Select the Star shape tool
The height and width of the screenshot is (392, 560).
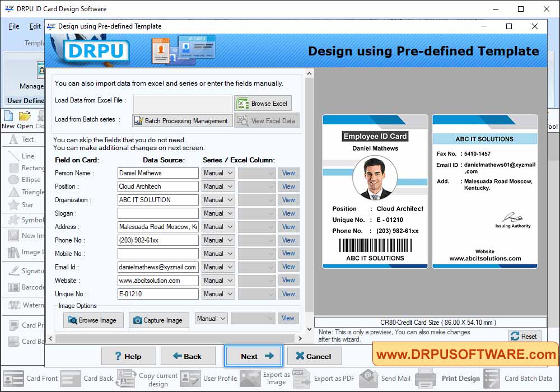tap(22, 205)
